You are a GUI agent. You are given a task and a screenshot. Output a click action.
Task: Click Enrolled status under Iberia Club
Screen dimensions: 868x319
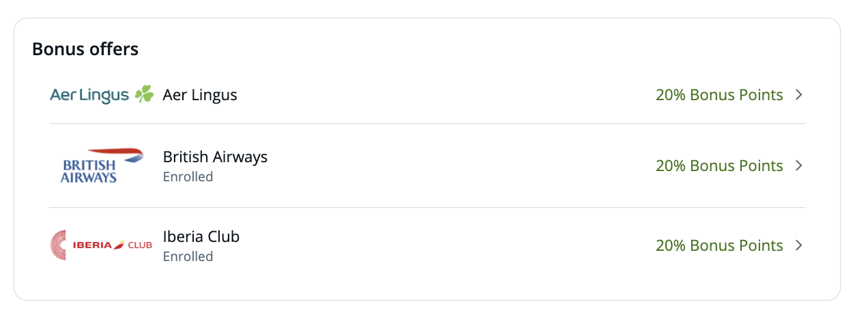tap(188, 256)
